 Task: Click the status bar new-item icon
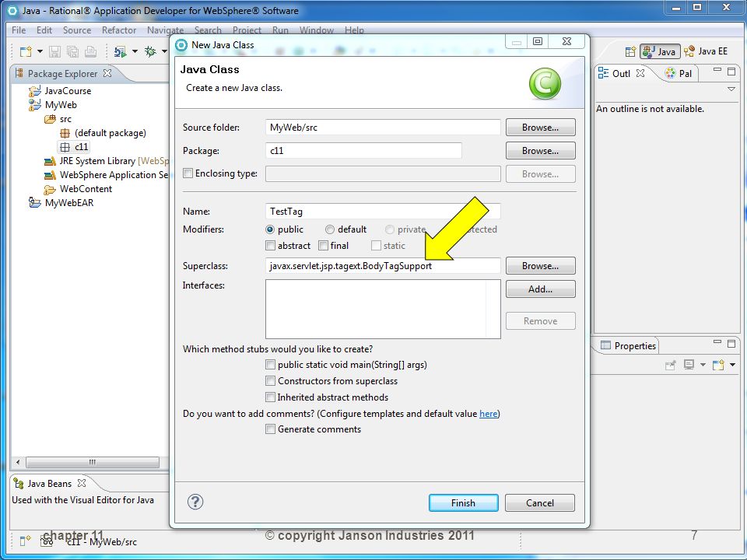click(25, 541)
